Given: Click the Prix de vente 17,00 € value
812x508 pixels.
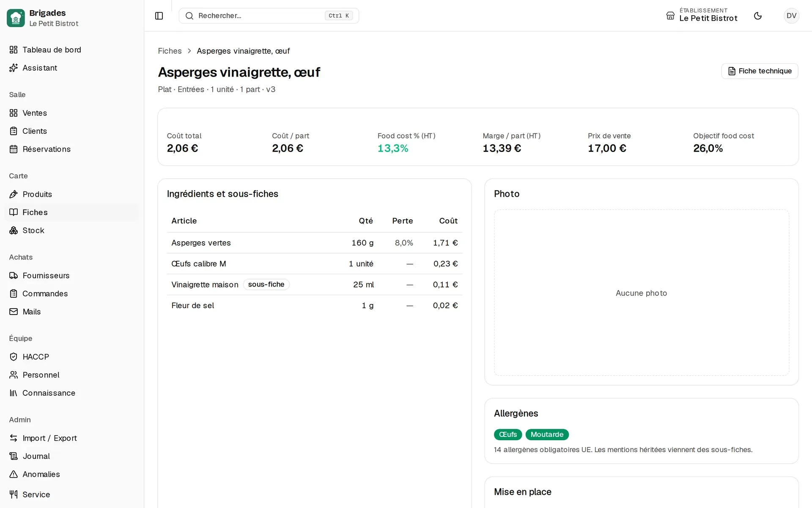Looking at the screenshot, I should pyautogui.click(x=607, y=149).
